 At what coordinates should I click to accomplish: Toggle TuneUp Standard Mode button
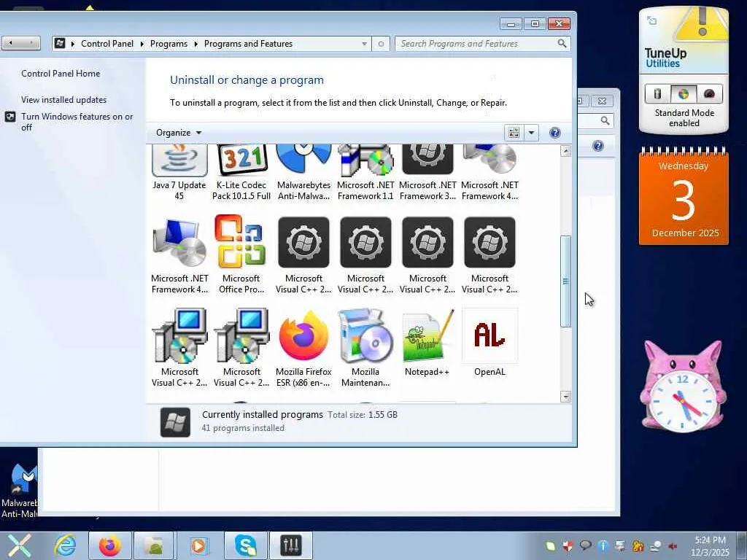pos(683,94)
